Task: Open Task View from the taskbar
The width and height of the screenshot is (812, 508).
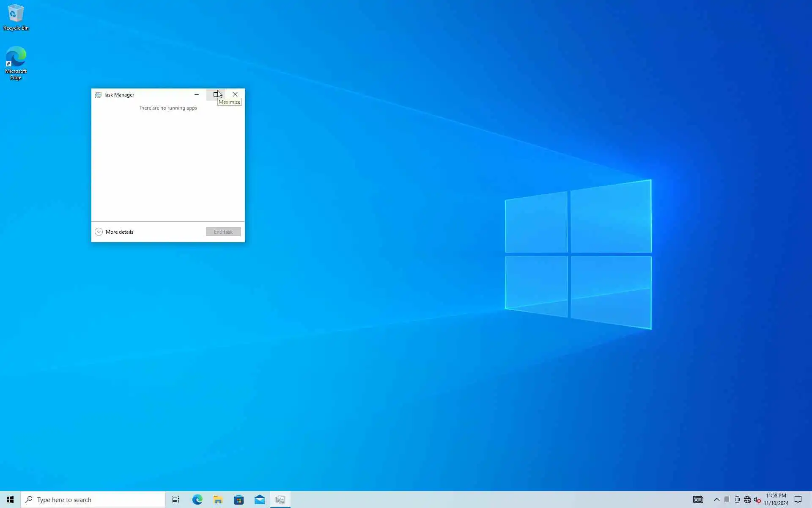Action: [x=176, y=500]
